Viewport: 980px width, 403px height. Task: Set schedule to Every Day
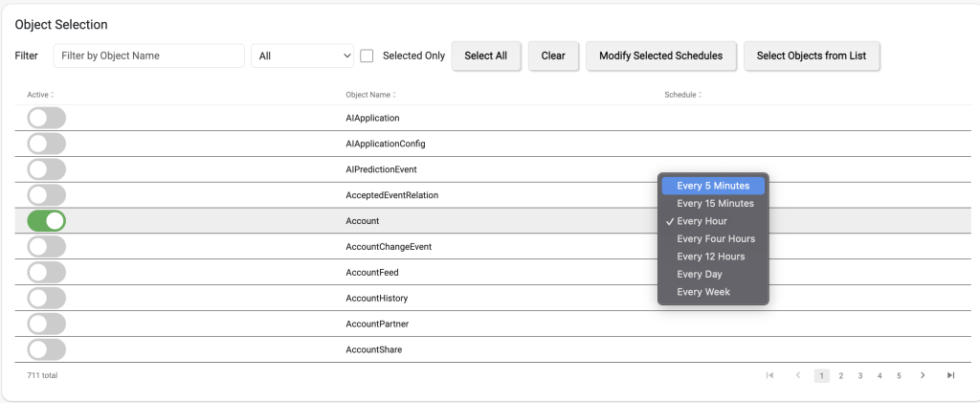coord(713,275)
